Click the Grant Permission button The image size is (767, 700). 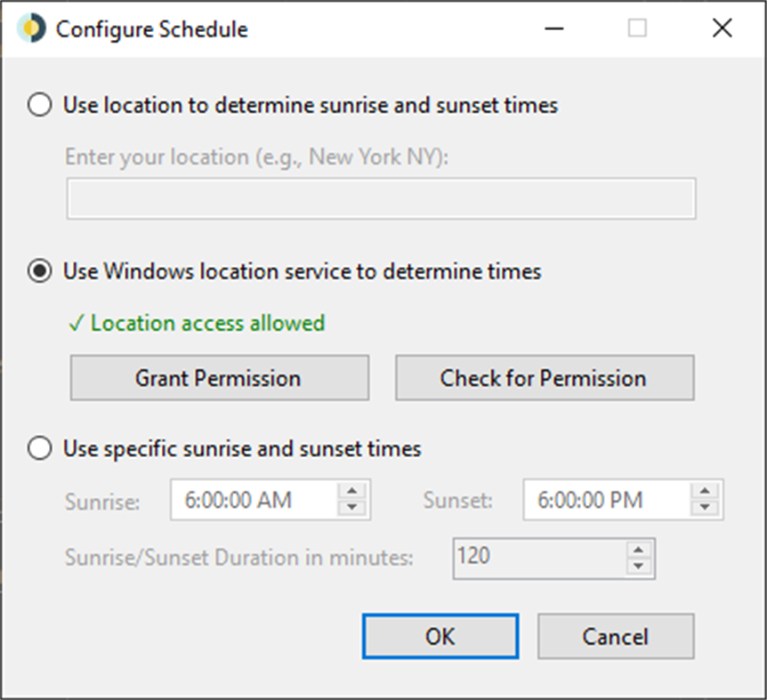click(x=218, y=377)
